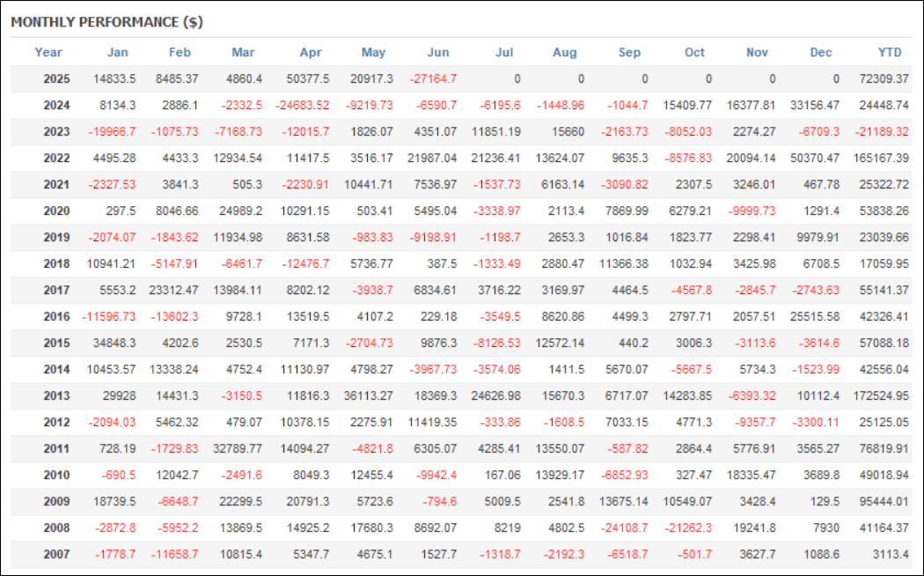Select the 2011 year row label
This screenshot has height=576, width=924.
click(x=56, y=448)
